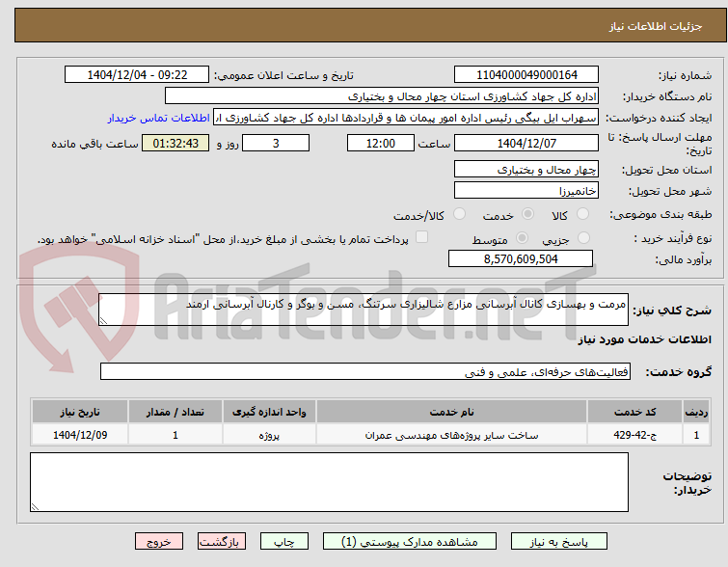Image resolution: width=728 pixels, height=567 pixels.
Task: Click the buyer organization name field
Action: 382,96
